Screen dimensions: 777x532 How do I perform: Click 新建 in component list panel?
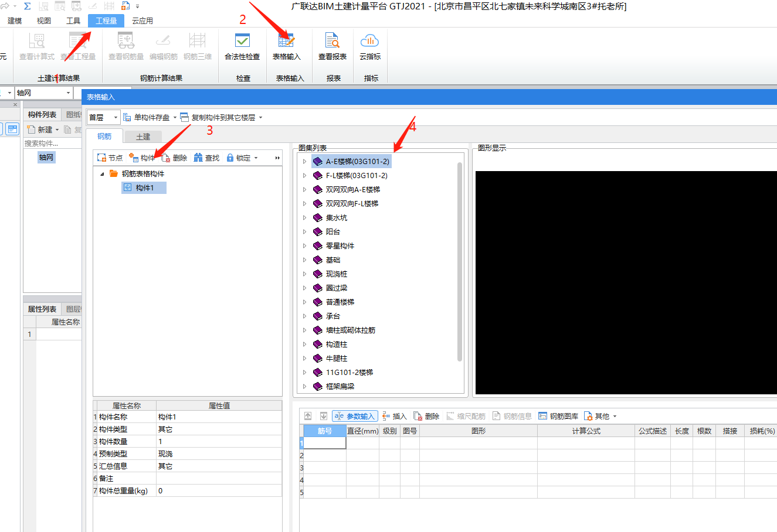pos(40,129)
